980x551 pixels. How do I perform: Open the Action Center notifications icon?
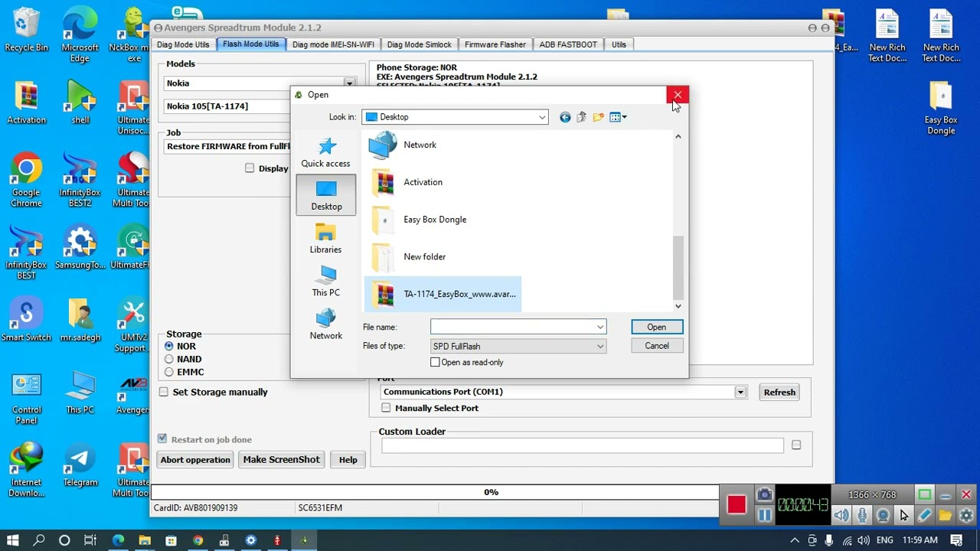[956, 540]
